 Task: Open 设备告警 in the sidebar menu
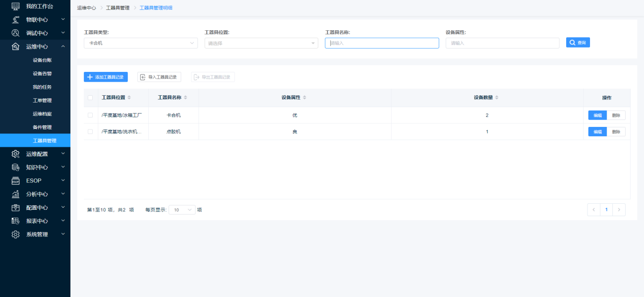(x=42, y=73)
